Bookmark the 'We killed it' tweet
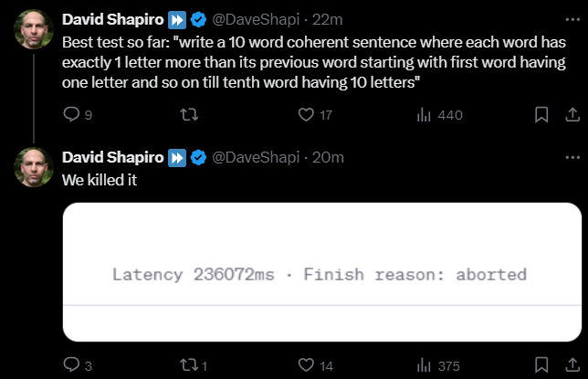This screenshot has height=379, width=588. [541, 365]
